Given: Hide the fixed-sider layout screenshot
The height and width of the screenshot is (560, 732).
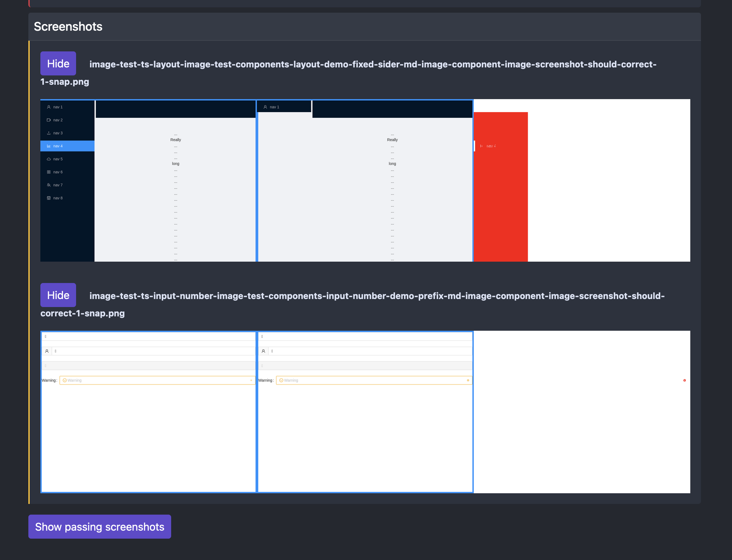Looking at the screenshot, I should click(x=58, y=63).
